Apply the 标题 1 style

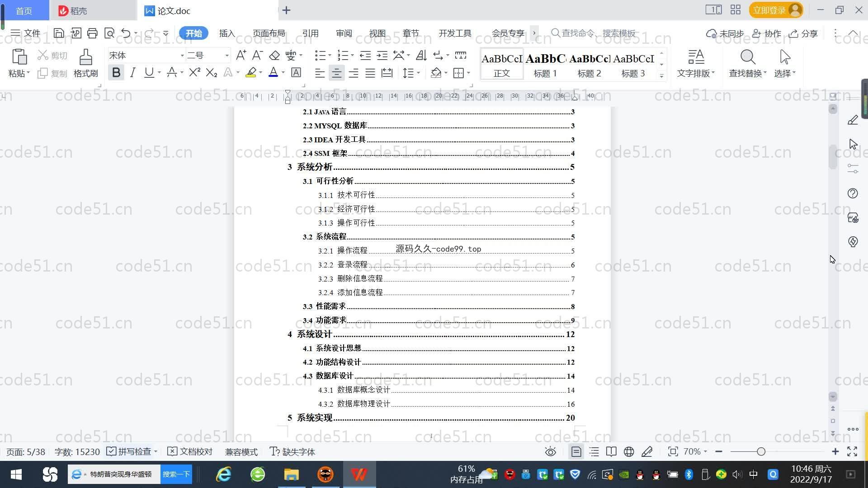pos(545,64)
